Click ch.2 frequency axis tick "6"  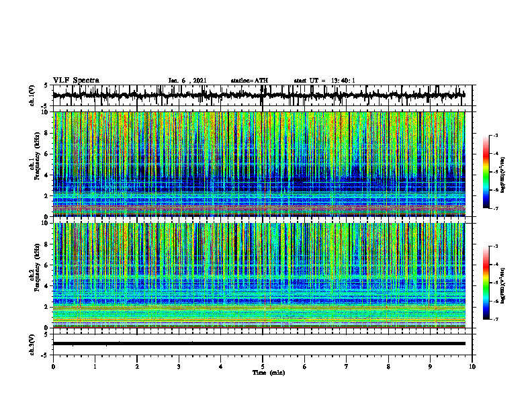coord(46,265)
